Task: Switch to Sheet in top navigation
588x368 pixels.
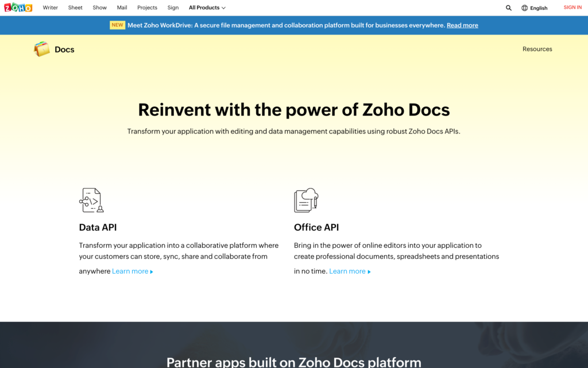Action: click(x=75, y=7)
